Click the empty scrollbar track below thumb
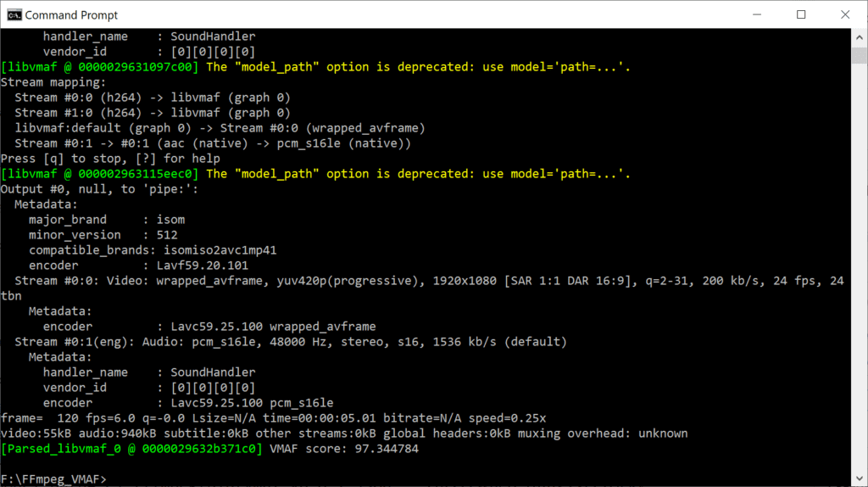 click(x=860, y=266)
